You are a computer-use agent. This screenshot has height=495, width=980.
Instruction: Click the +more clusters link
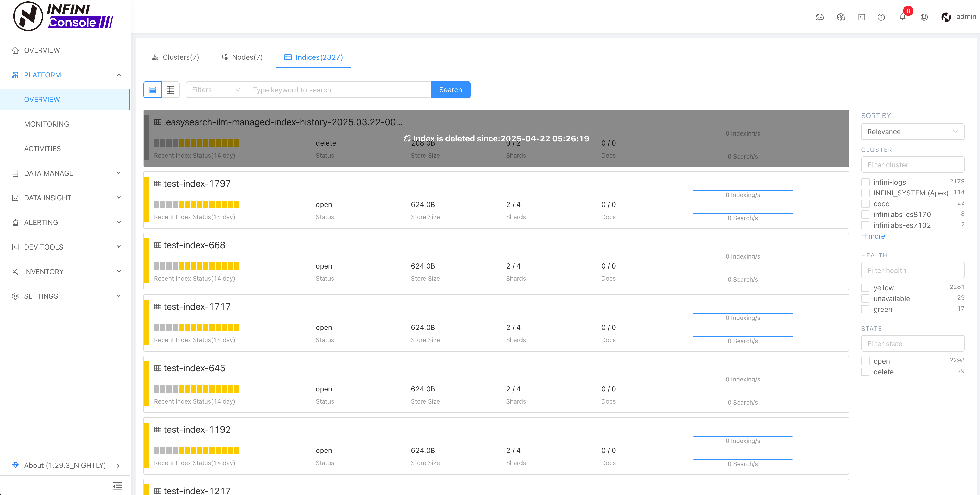(874, 236)
